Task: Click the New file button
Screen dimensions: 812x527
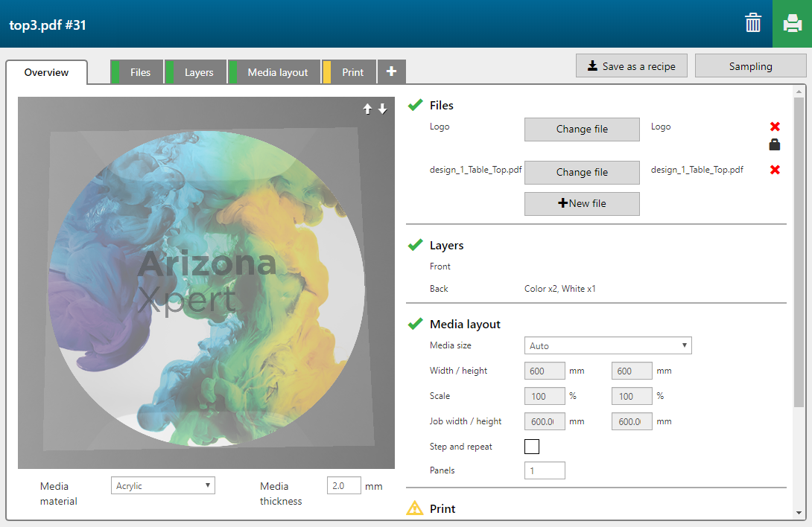Action: pos(582,203)
